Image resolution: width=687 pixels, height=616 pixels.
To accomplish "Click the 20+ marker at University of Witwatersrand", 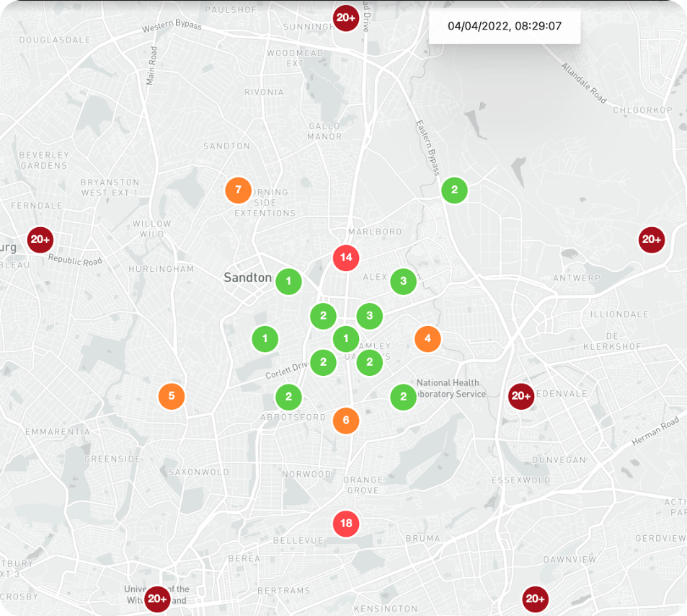I will tap(157, 599).
